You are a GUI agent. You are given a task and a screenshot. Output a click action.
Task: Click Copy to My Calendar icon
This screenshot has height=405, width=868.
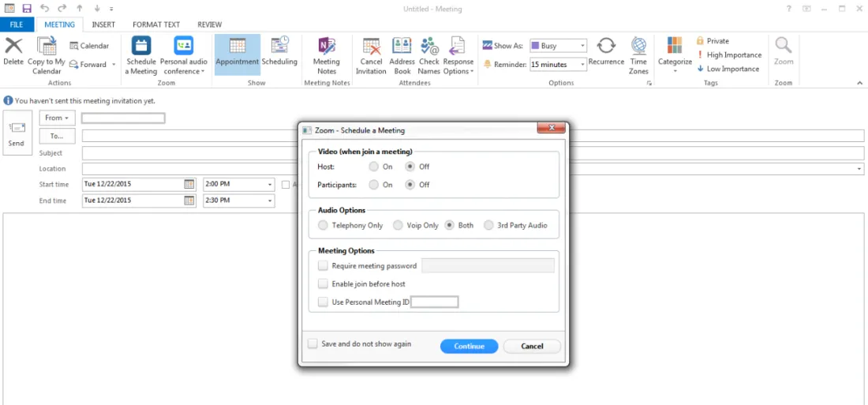point(47,46)
